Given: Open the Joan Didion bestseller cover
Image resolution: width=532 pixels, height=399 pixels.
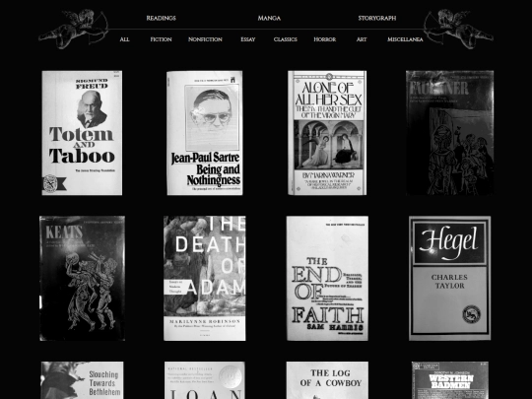Looking at the screenshot, I should tap(205, 380).
